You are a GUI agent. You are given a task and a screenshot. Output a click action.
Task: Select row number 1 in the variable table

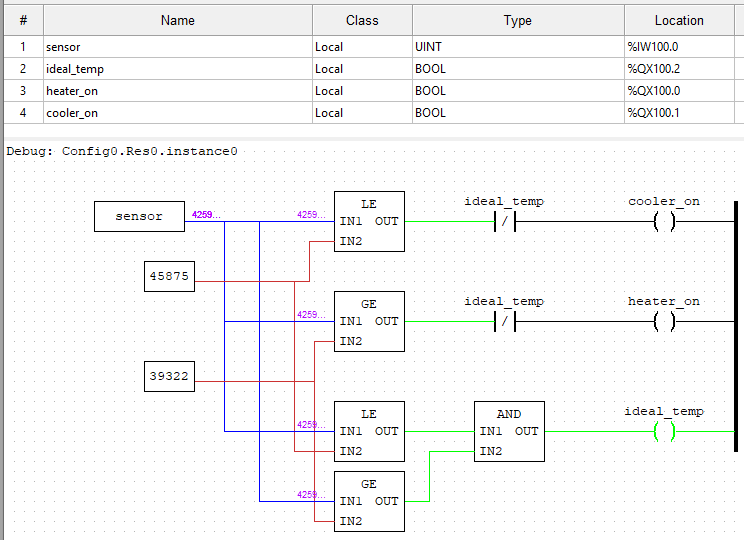[23, 47]
